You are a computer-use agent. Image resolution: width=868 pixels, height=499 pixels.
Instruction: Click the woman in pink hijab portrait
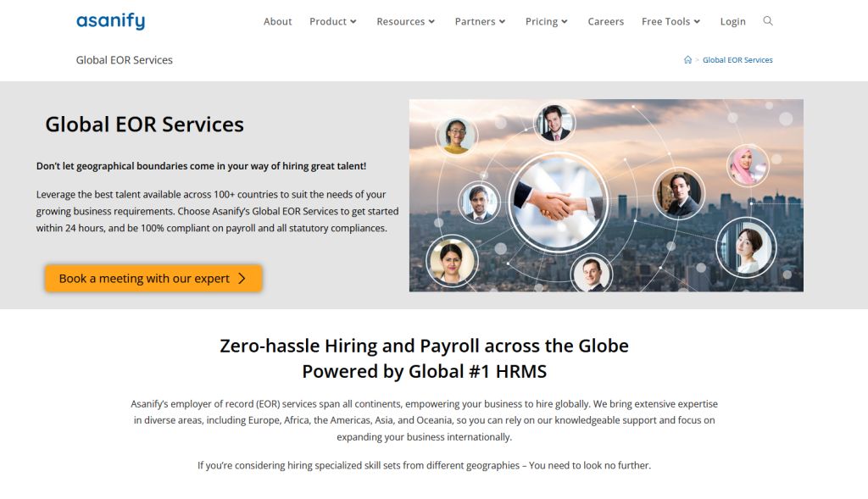tap(748, 165)
